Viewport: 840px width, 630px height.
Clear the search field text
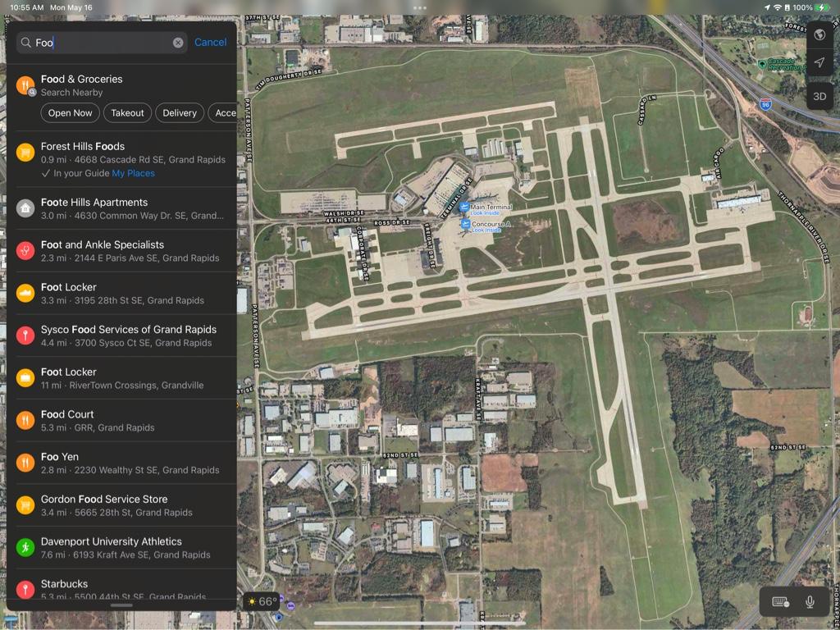click(178, 43)
